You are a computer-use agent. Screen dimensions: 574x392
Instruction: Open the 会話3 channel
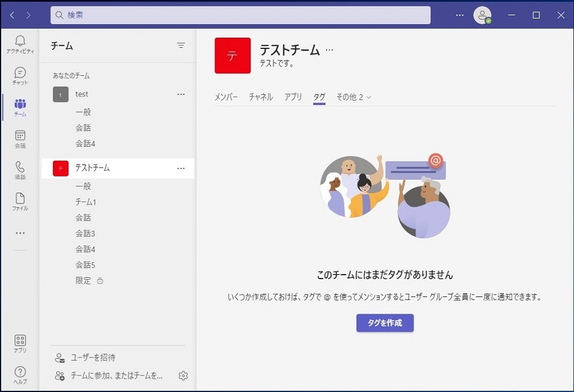pos(85,233)
